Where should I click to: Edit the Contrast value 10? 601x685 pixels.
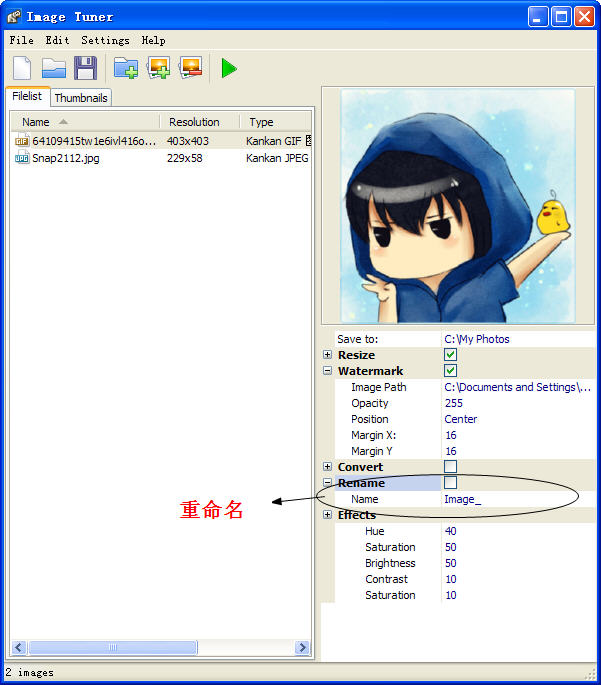(x=518, y=579)
